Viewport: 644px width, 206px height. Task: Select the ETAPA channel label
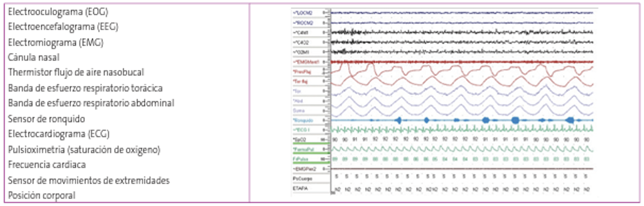[x=300, y=188]
